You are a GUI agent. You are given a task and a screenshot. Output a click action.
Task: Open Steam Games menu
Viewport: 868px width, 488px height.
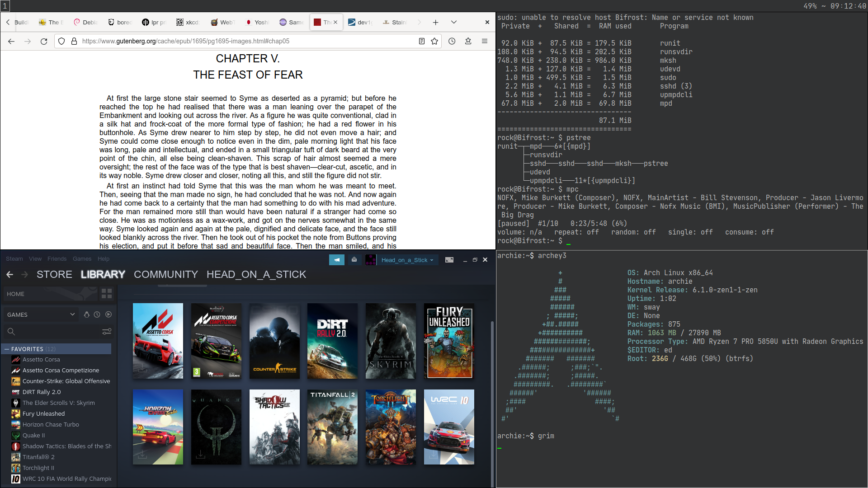[x=82, y=259]
